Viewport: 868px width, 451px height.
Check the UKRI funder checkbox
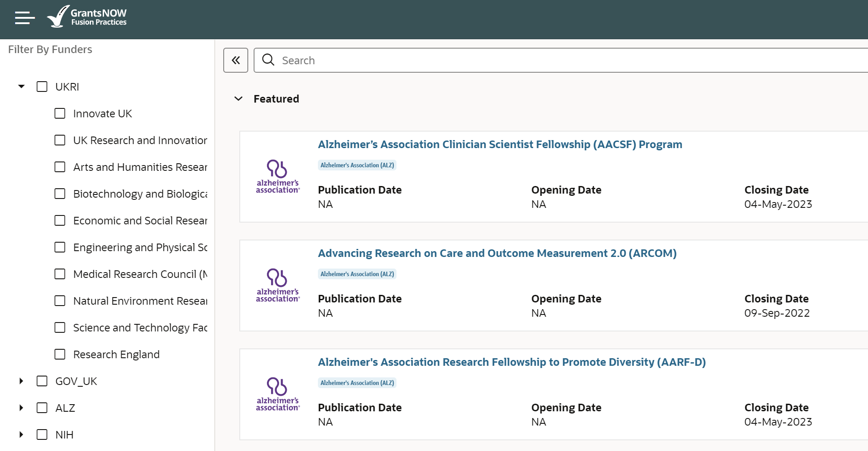click(42, 87)
